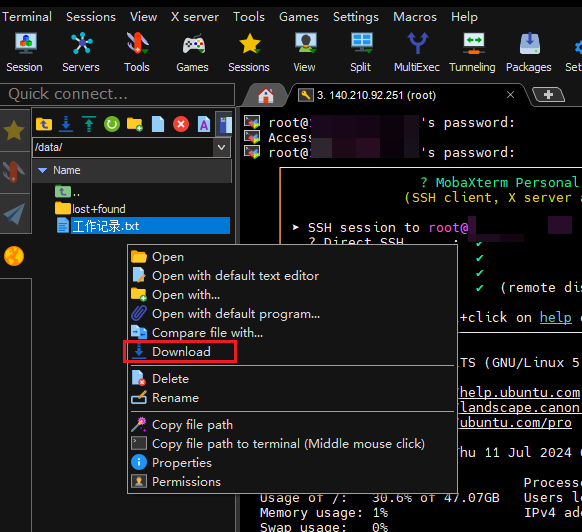Open the Games menu in menu bar
This screenshot has height=532, width=582.
(299, 17)
